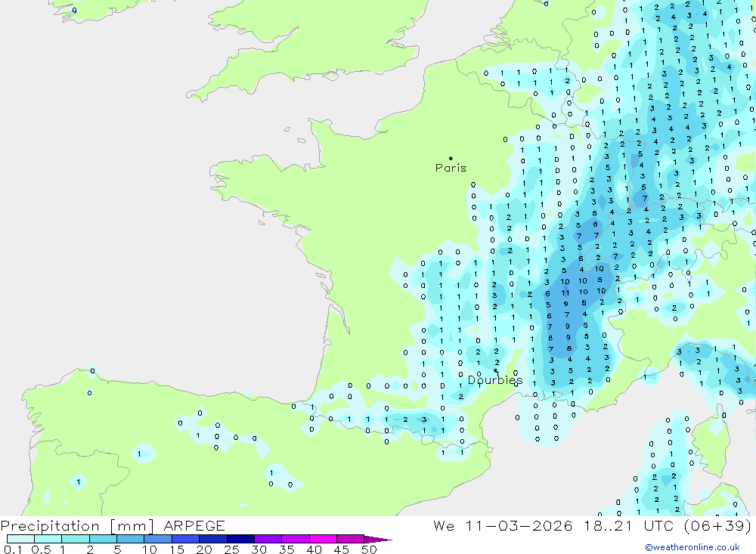Select the 0.1–0.5 mm legend swatch
This screenshot has width=756, height=554.
pos(20,539)
